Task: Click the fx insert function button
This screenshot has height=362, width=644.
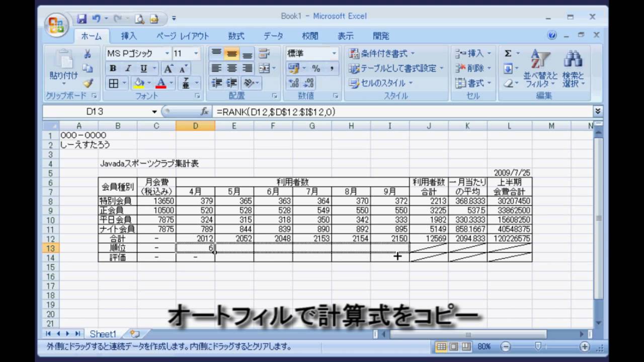Action: pyautogui.click(x=204, y=112)
